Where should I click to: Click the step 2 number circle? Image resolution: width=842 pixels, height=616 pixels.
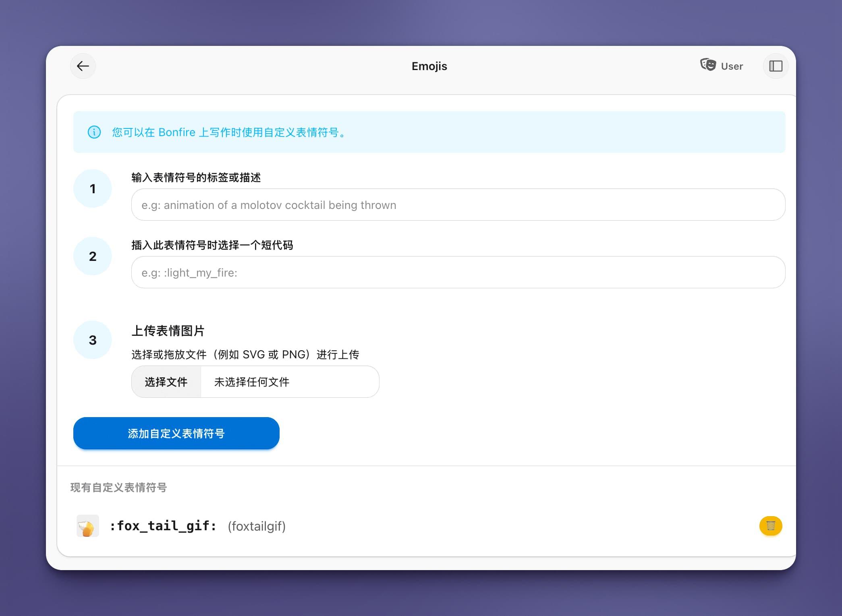click(x=93, y=256)
